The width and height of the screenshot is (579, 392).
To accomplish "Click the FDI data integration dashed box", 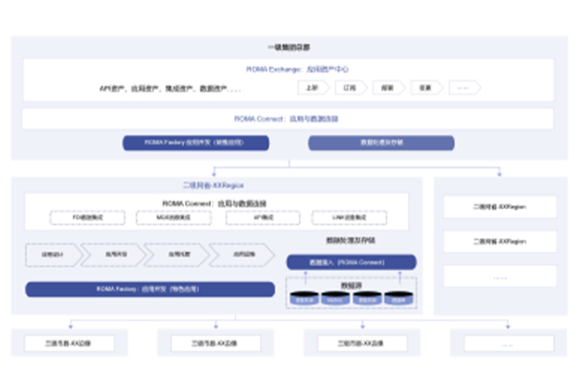I will [x=88, y=217].
